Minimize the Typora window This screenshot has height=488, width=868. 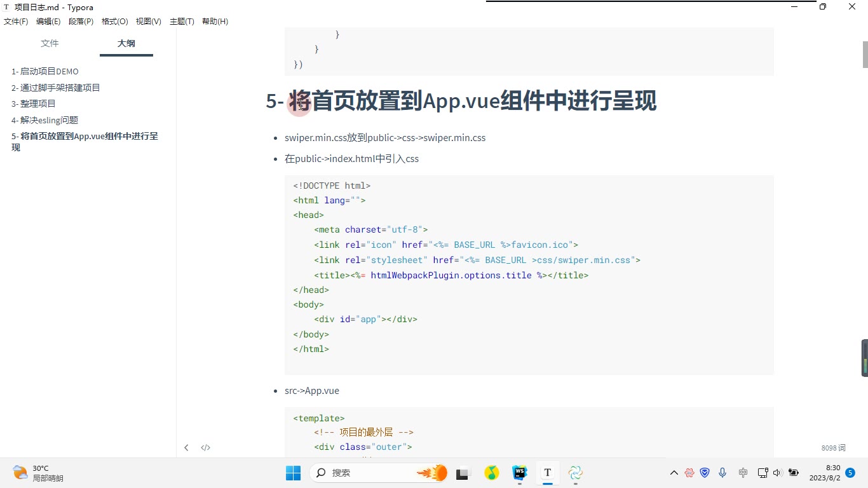(x=794, y=7)
